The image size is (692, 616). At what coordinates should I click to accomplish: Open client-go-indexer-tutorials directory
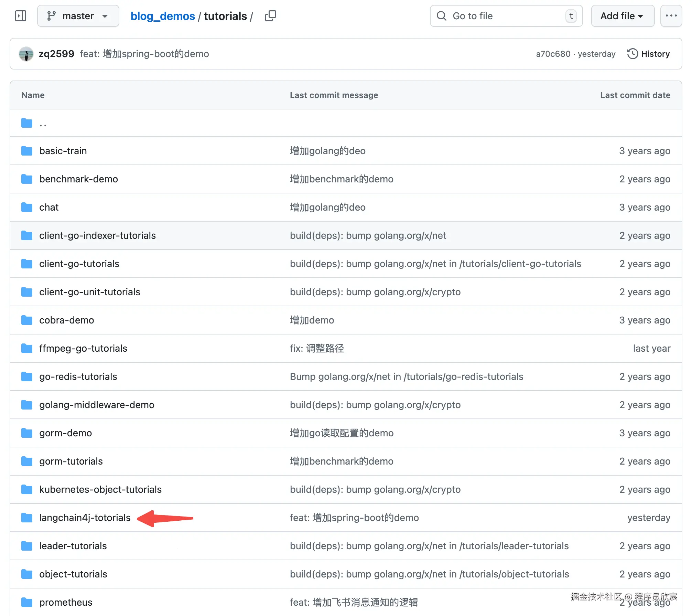97,235
